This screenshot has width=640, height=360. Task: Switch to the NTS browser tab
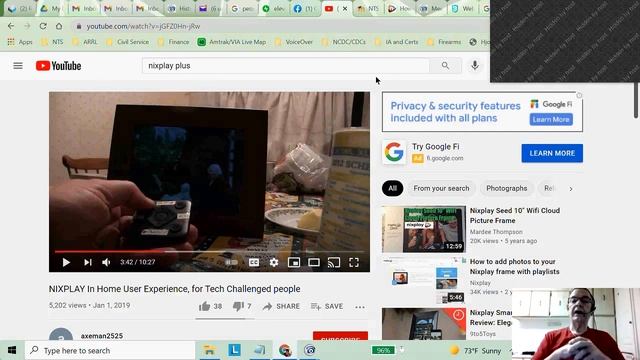[367, 9]
